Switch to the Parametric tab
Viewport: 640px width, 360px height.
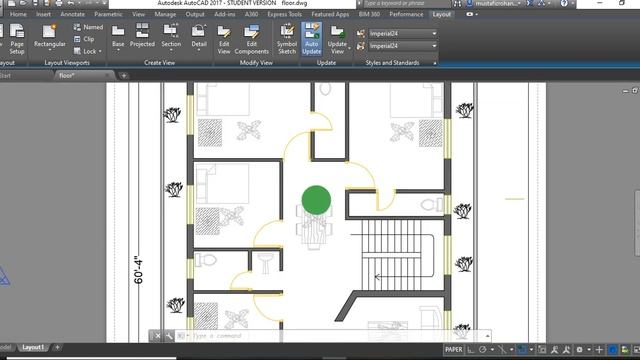click(108, 14)
